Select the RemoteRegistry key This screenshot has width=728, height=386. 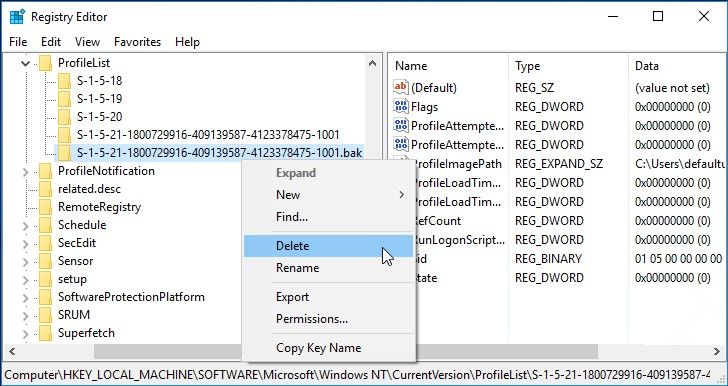pos(99,207)
